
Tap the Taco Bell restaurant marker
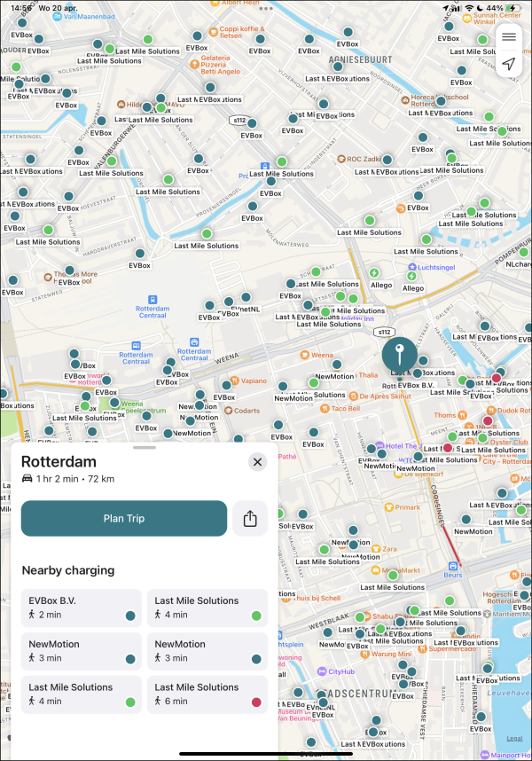click(325, 408)
